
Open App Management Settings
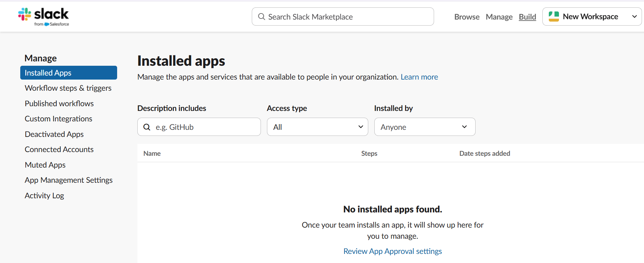click(69, 180)
